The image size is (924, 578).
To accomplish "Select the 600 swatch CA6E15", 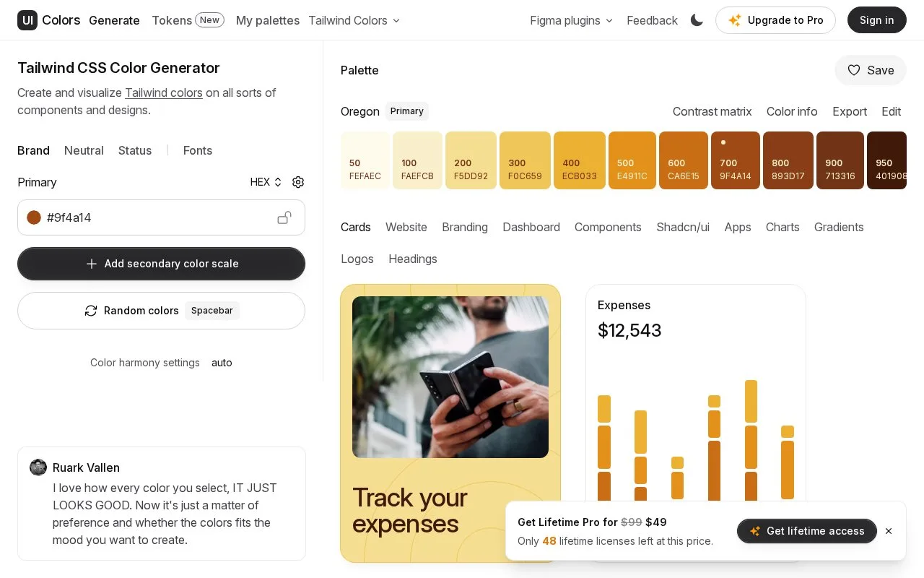I will [x=684, y=160].
